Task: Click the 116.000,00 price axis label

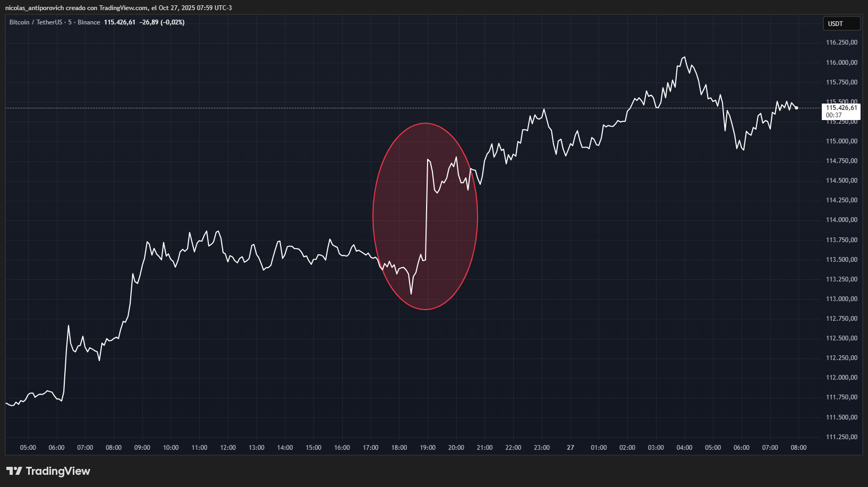Action: pyautogui.click(x=841, y=63)
